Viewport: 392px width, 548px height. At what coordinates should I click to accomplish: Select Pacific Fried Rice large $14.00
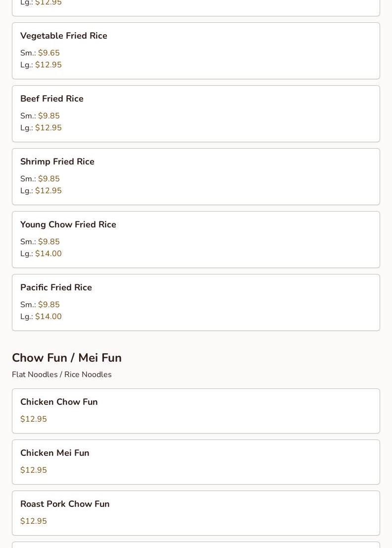tap(48, 317)
